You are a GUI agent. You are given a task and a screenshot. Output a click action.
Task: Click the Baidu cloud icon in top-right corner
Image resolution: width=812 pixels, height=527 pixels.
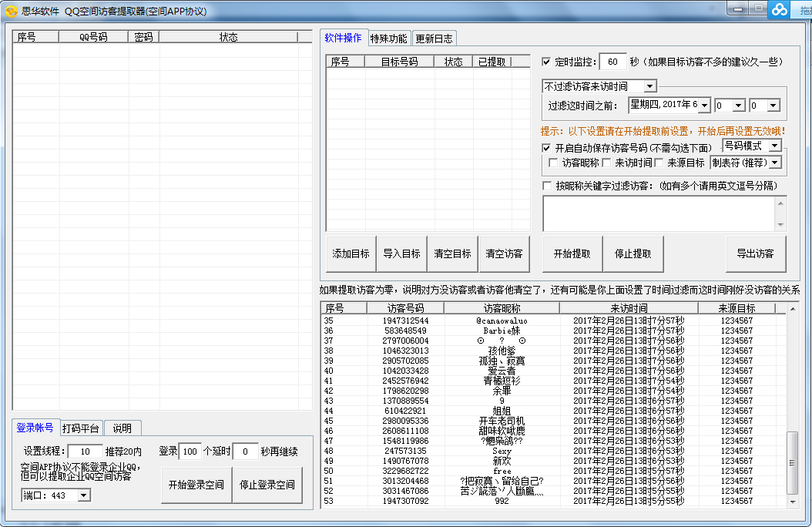point(780,9)
